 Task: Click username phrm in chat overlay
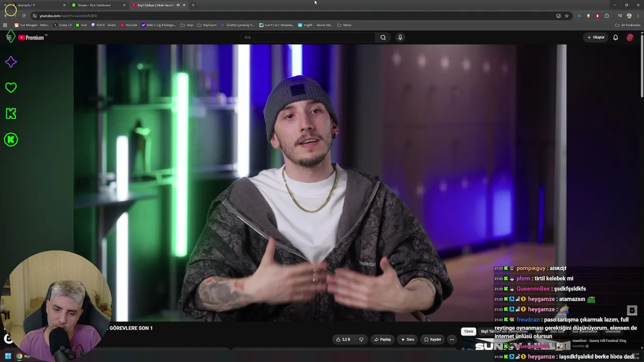point(523,279)
